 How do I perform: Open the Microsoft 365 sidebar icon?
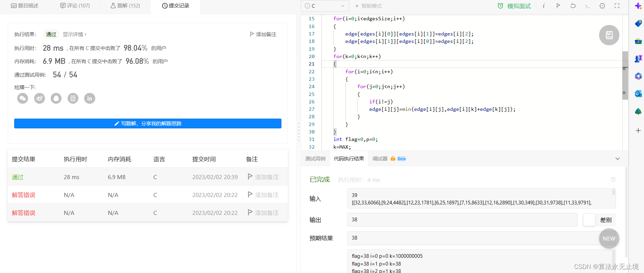tap(638, 76)
